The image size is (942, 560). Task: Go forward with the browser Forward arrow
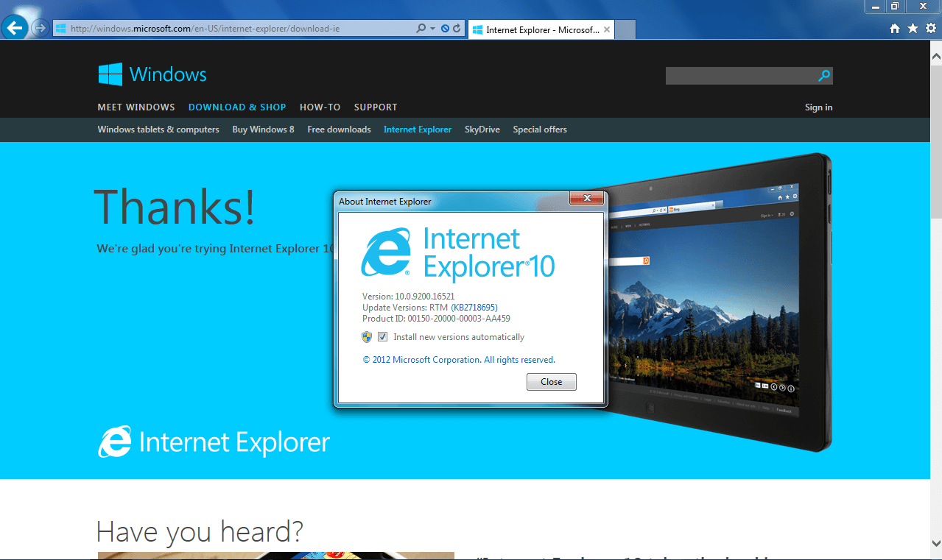coord(41,29)
